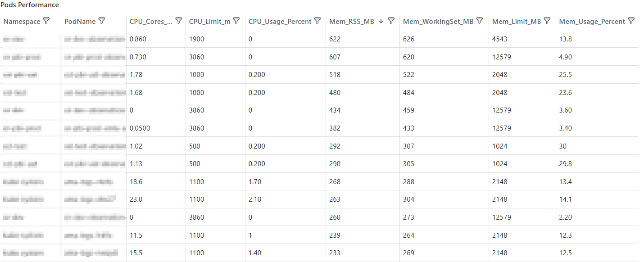Click the CPU_Cores value 23.0

(x=136, y=199)
